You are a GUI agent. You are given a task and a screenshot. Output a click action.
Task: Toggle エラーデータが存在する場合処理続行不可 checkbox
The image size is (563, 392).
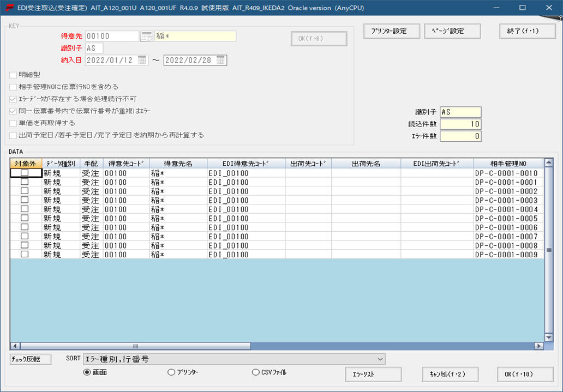point(13,99)
